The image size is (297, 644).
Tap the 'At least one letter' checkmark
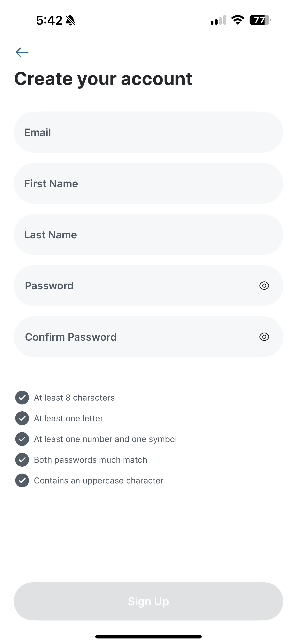(x=22, y=418)
